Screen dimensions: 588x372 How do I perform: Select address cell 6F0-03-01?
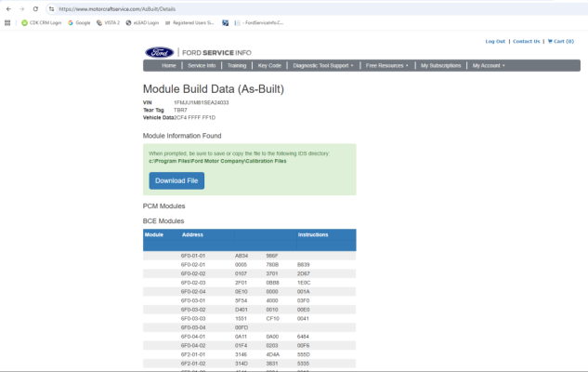click(193, 300)
